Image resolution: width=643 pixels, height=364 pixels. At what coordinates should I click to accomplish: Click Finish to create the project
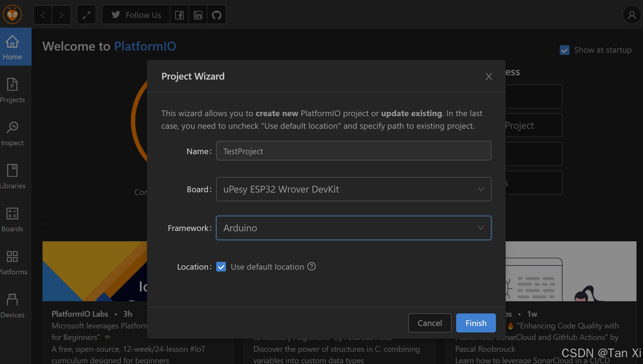coord(476,323)
